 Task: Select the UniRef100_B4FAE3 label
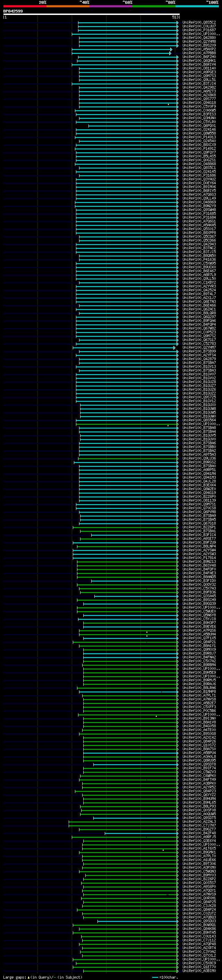click(x=199, y=573)
